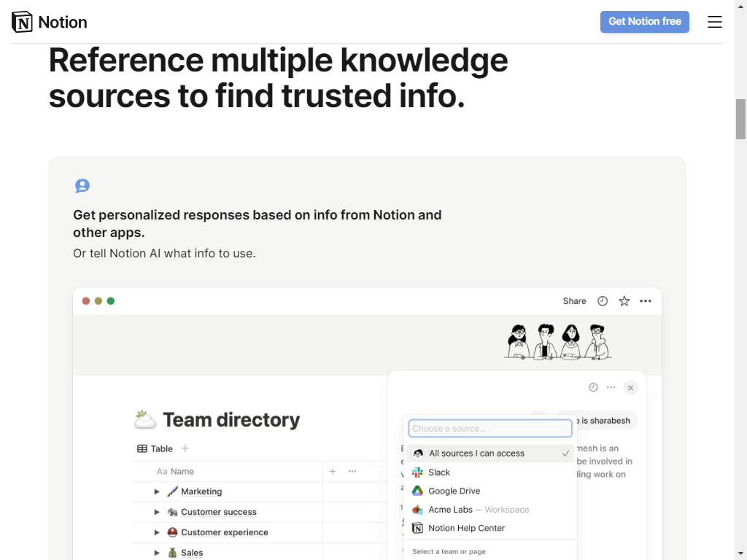
Task: Open the Marketing page link
Action: pyautogui.click(x=201, y=491)
